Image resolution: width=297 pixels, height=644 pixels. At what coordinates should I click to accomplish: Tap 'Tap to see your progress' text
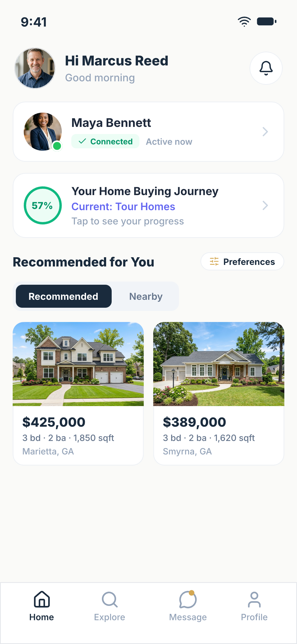pyautogui.click(x=128, y=221)
